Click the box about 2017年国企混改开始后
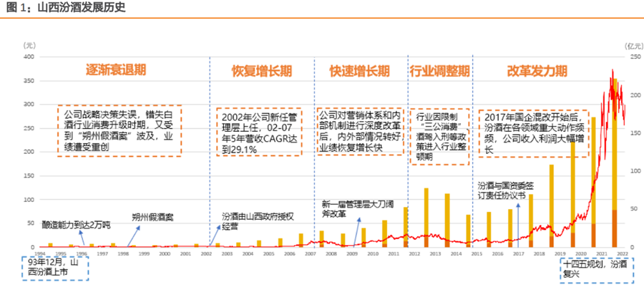This screenshot has width=644, height=285. click(x=534, y=133)
